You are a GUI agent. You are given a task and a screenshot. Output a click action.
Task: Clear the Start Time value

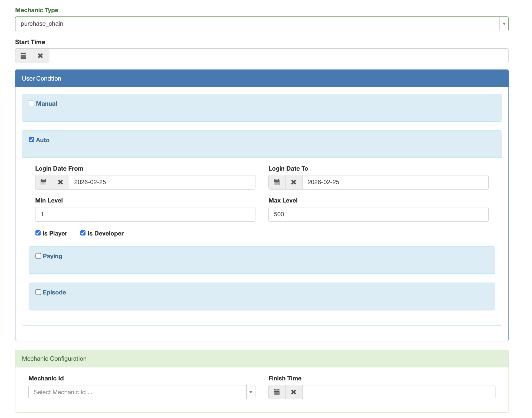point(40,56)
